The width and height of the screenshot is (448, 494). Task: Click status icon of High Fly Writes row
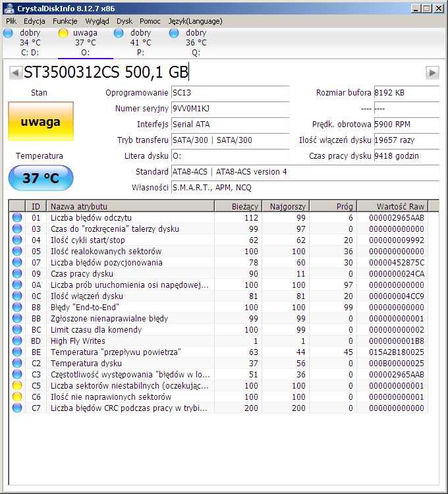(17, 341)
